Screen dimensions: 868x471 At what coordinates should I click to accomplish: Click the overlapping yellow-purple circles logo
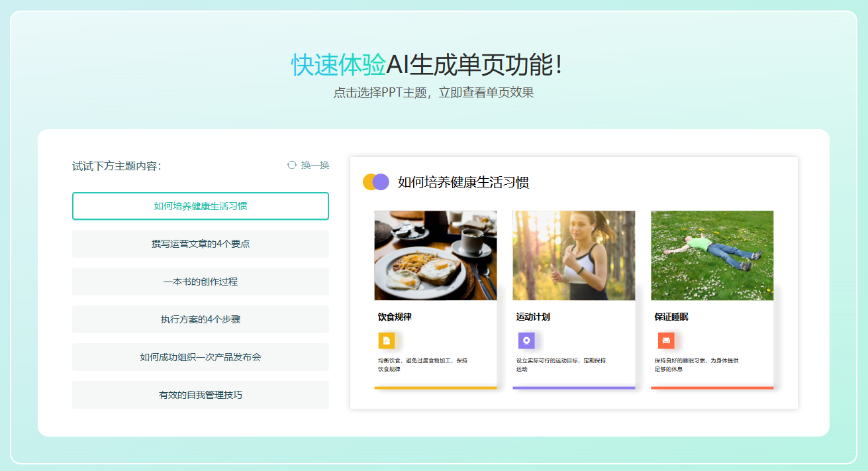(x=375, y=182)
